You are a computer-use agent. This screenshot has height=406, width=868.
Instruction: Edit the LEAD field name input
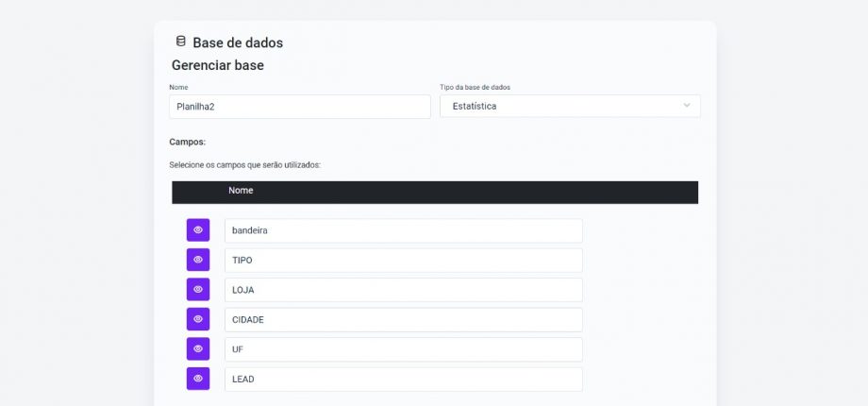tap(403, 380)
